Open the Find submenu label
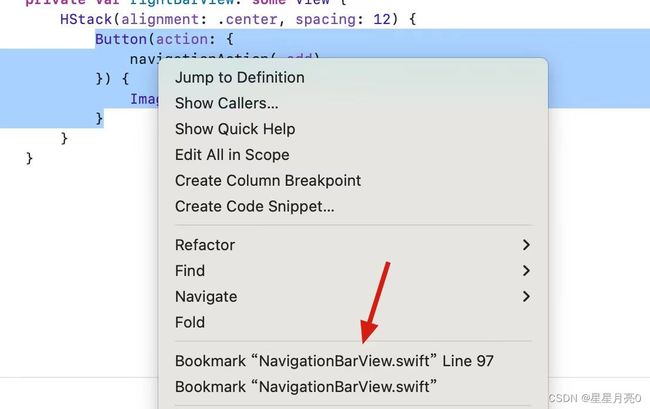Image resolution: width=650 pixels, height=409 pixels. click(x=190, y=271)
